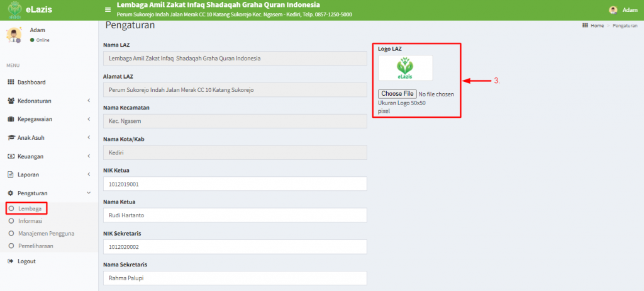Toggle the hamburger sidebar menu icon
Screen dimensions: 644x291
[x=108, y=10]
